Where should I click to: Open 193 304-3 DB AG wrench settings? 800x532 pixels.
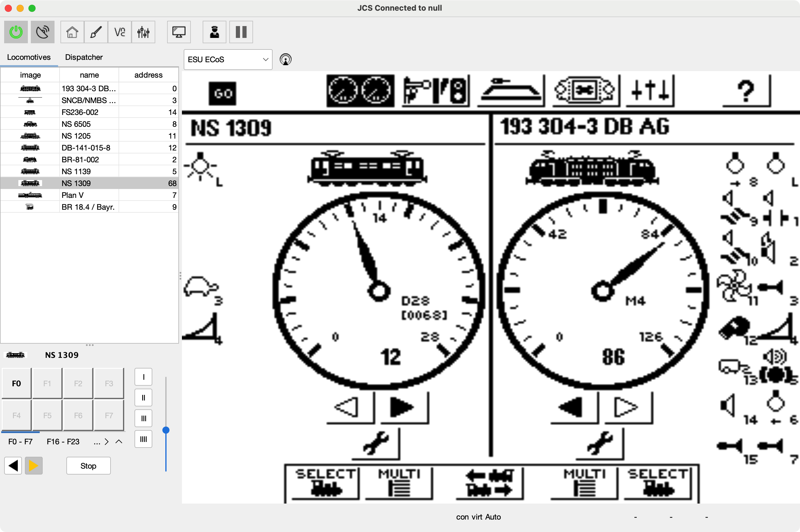point(599,443)
